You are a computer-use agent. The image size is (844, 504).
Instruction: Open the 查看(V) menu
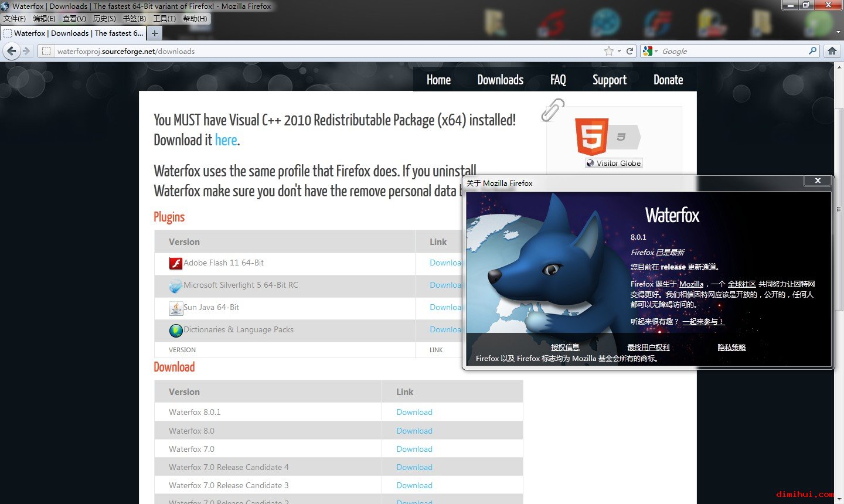tap(74, 19)
